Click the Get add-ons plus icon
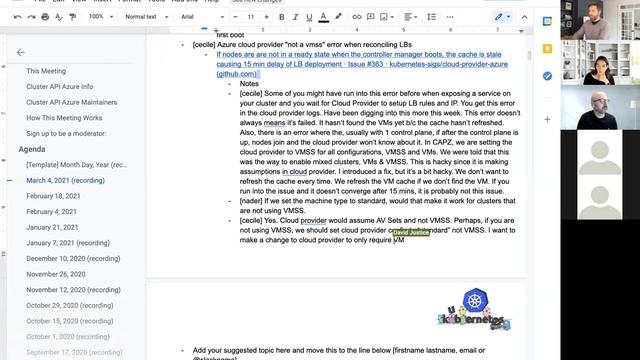The image size is (640, 360). click(x=547, y=119)
